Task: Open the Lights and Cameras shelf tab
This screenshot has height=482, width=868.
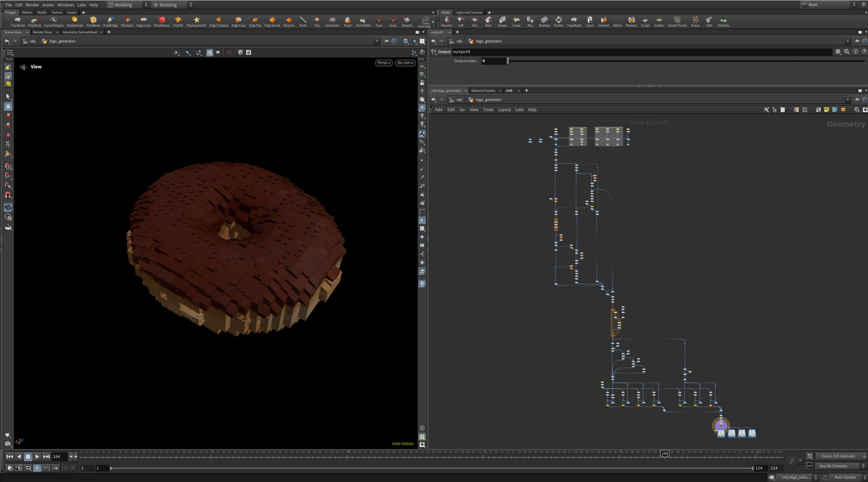Action: 469,13
